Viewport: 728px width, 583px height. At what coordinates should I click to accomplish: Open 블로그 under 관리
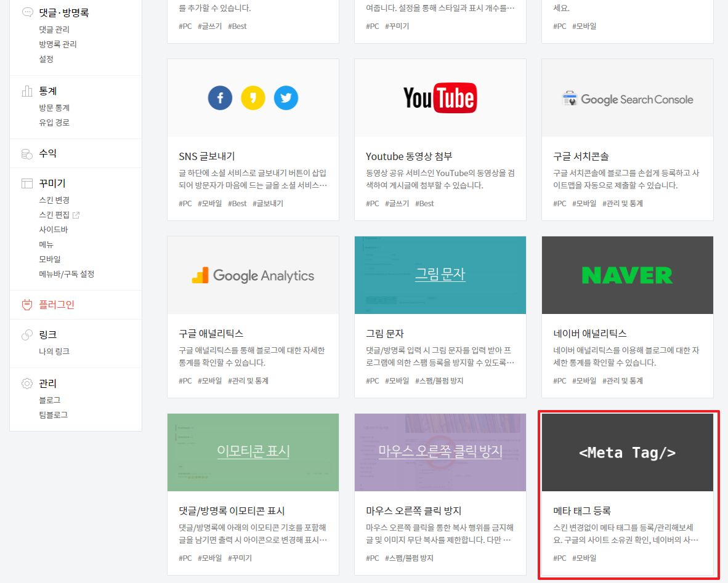coord(50,400)
